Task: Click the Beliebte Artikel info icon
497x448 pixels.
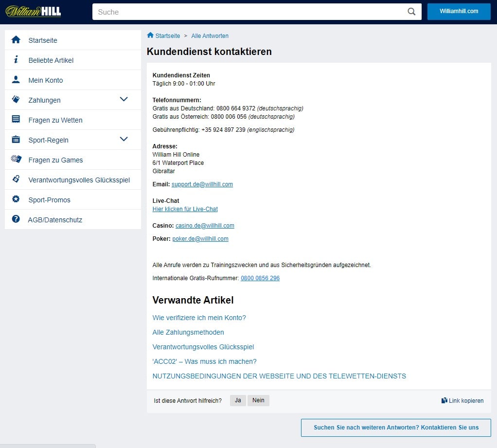Action: 16,60
